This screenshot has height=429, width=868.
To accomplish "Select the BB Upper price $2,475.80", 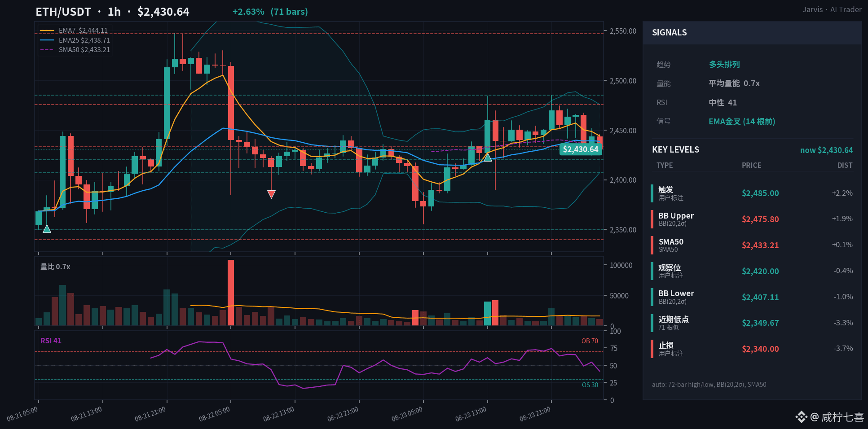I will (760, 219).
